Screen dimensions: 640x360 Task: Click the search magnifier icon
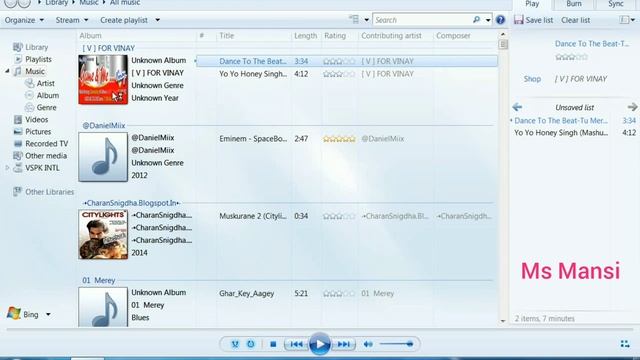(x=476, y=20)
